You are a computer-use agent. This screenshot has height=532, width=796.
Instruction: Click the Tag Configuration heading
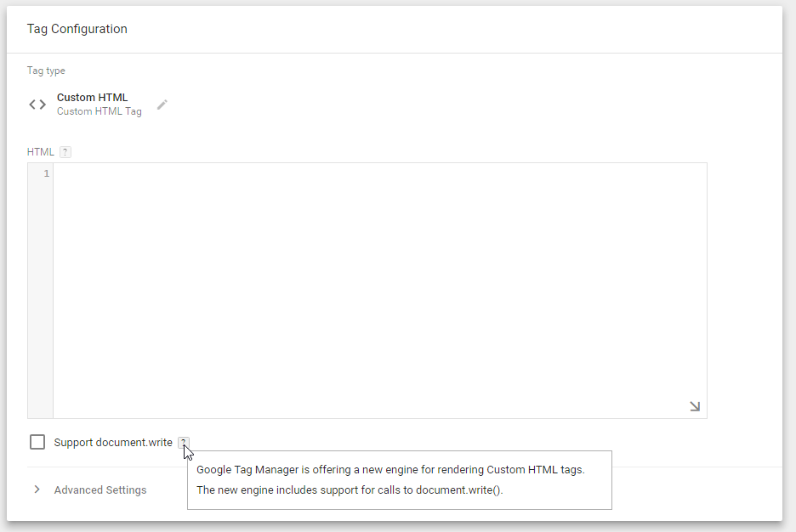tap(77, 29)
